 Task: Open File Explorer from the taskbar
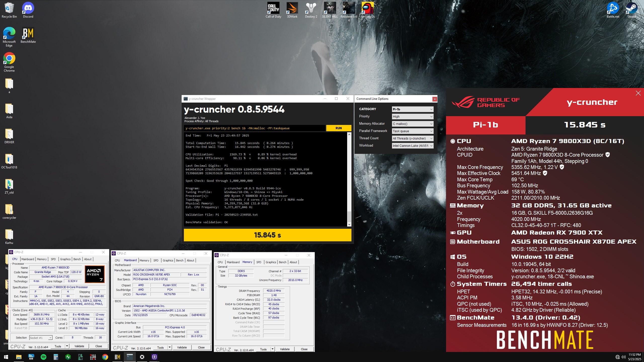(19, 357)
